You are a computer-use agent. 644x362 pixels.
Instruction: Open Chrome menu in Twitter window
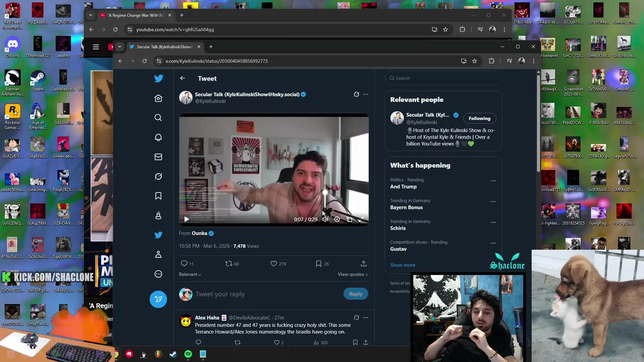[533, 61]
